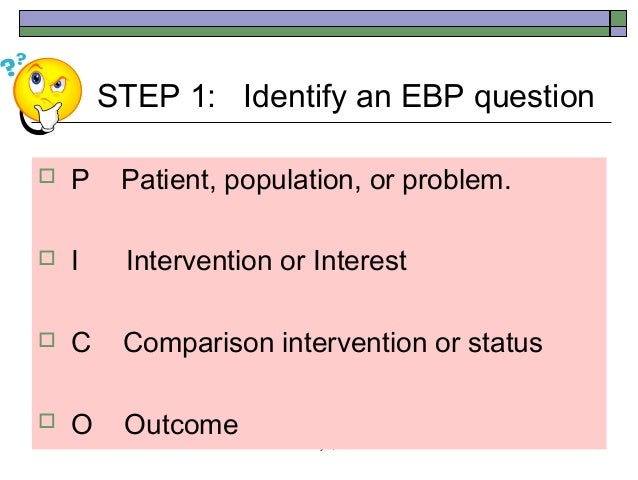The height and width of the screenshot is (480, 638).
Task: Select the letter I in the second bullet
Action: [x=75, y=262]
